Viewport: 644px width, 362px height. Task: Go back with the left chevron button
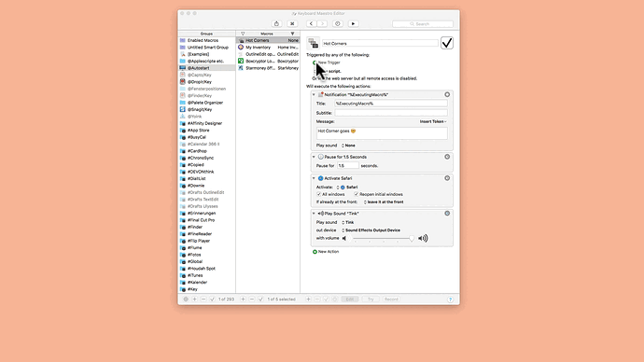click(311, 24)
